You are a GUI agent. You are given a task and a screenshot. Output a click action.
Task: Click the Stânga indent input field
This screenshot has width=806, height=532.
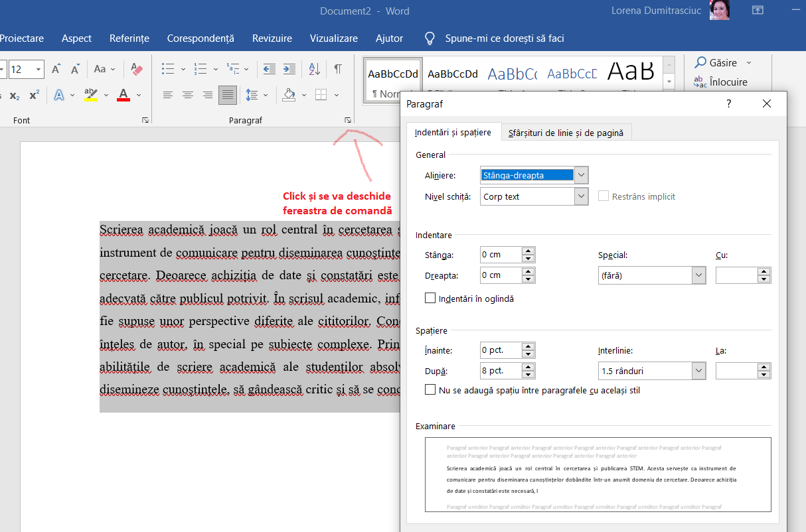pos(501,255)
